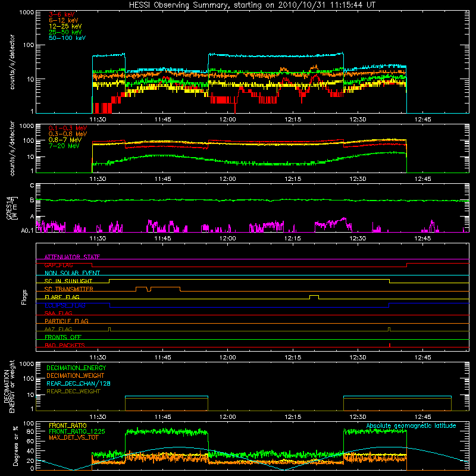Pick the GAP_FLAG label
The height and width of the screenshot is (476, 476).
coord(58,265)
